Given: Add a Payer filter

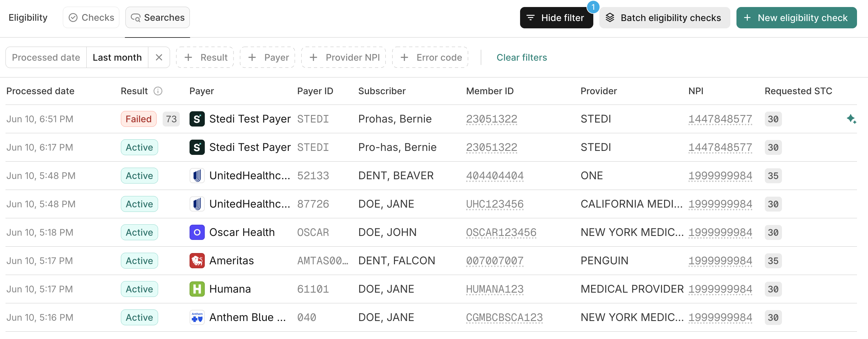Looking at the screenshot, I should click(x=268, y=58).
